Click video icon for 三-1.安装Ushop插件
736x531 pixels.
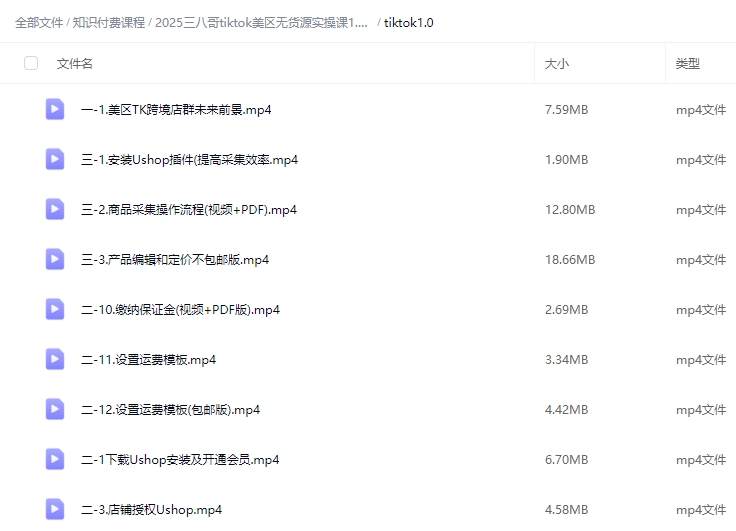pos(55,159)
